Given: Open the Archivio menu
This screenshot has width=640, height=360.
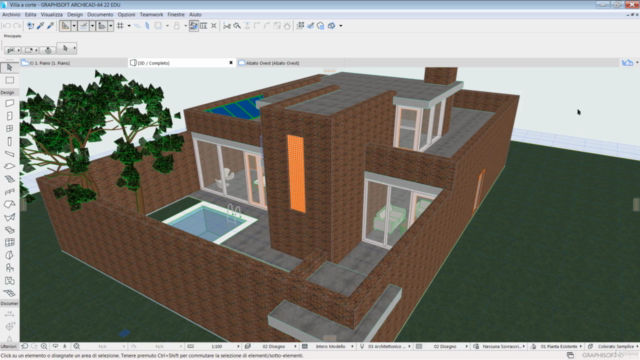Looking at the screenshot, I should [11, 14].
